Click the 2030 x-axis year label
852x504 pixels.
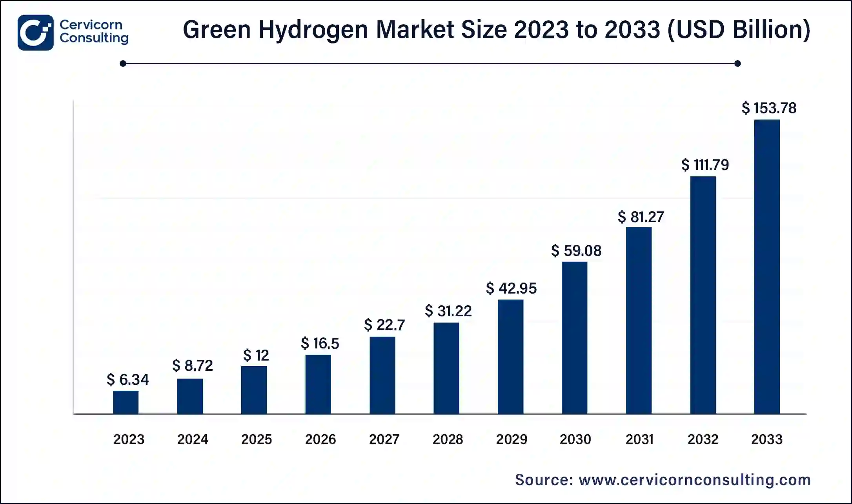(x=575, y=439)
